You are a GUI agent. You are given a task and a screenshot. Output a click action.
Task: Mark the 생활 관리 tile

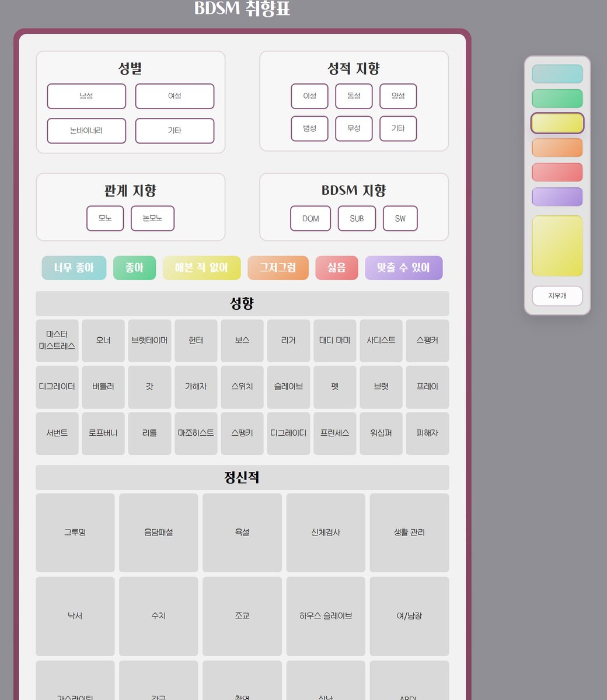tap(410, 533)
